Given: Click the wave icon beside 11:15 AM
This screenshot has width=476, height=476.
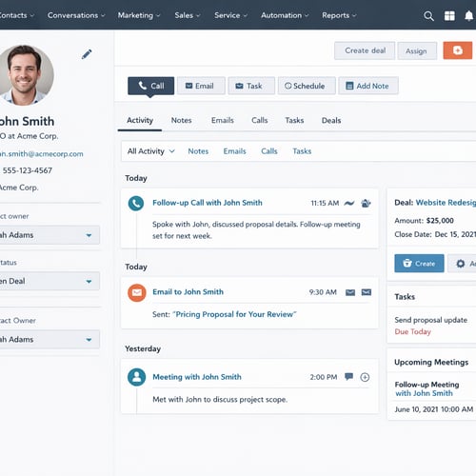Looking at the screenshot, I should point(349,203).
